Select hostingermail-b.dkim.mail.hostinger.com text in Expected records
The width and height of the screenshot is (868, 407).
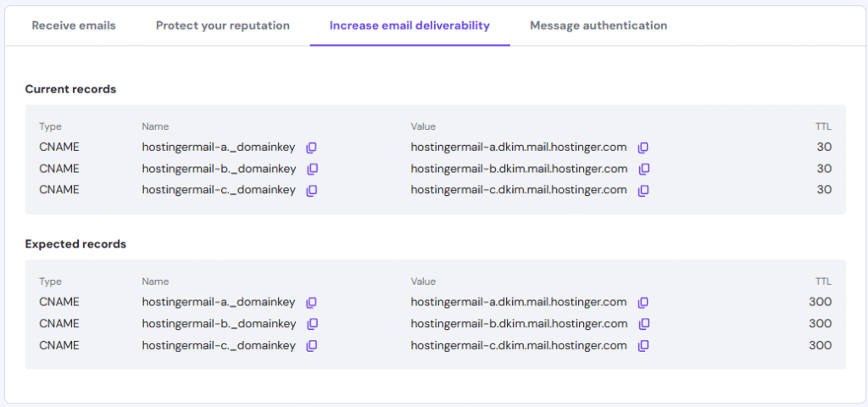[x=520, y=323]
